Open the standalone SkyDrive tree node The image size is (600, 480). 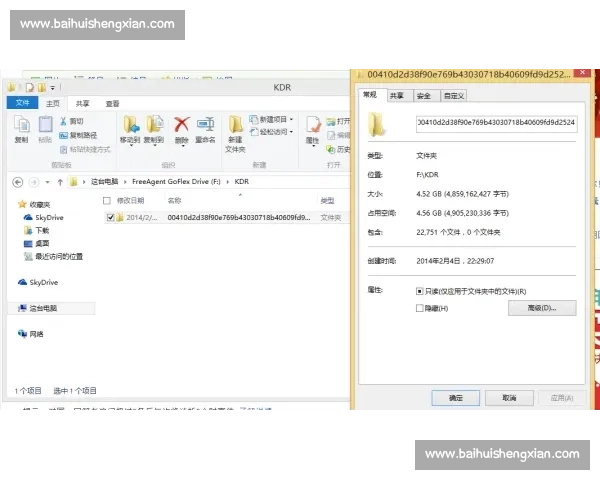pos(44,282)
